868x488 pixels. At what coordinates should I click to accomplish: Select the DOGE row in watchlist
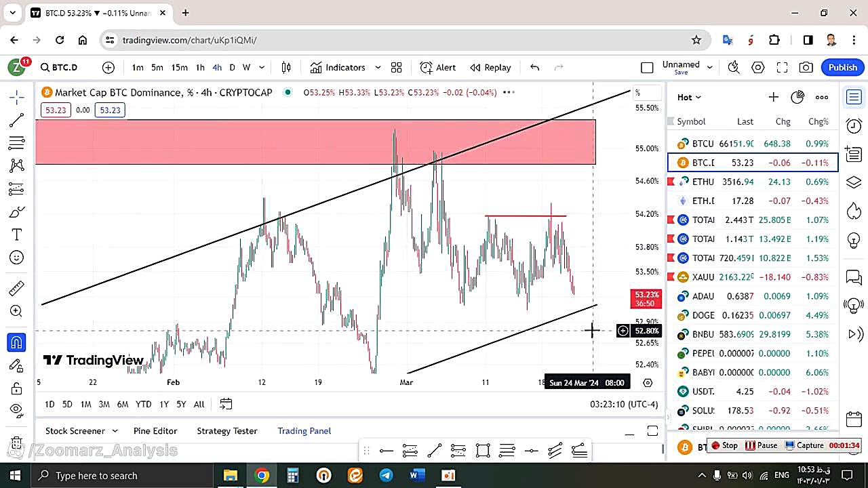click(x=753, y=315)
